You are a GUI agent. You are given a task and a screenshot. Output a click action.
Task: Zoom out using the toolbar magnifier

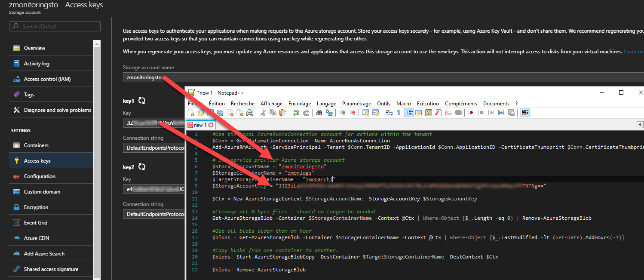[353, 113]
